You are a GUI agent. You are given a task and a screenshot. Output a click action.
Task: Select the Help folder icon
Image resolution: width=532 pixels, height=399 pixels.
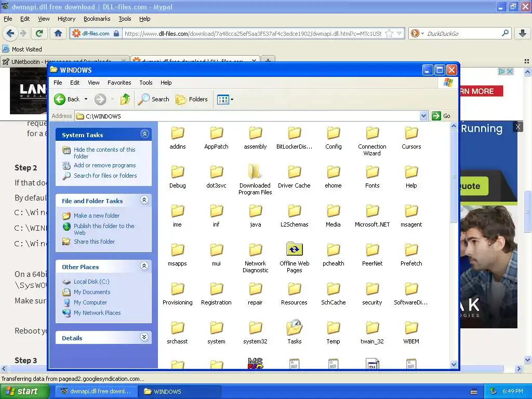click(411, 172)
